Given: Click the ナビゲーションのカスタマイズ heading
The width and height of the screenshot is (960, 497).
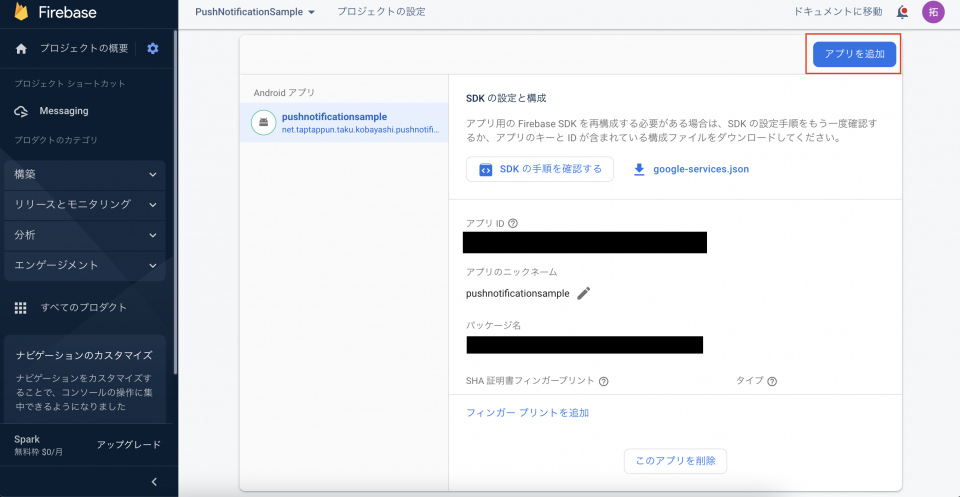Looking at the screenshot, I should [x=84, y=356].
